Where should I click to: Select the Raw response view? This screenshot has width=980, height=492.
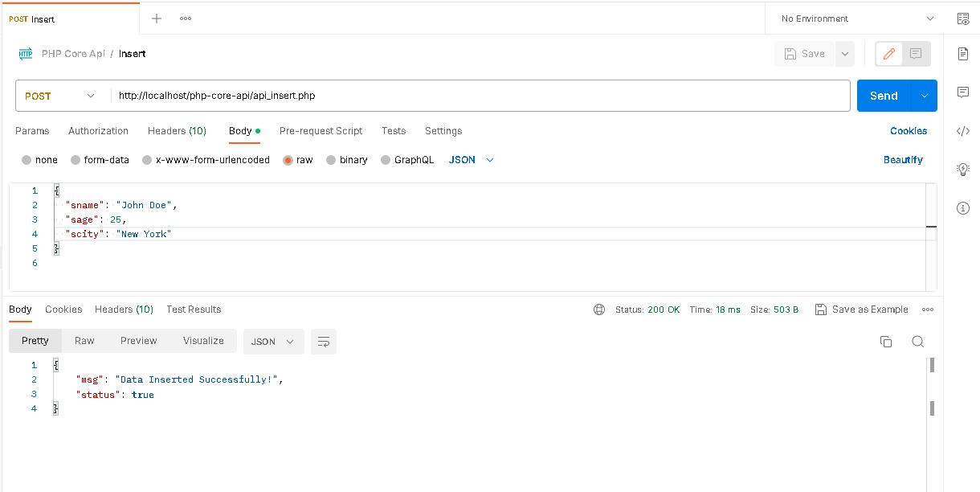tap(84, 341)
